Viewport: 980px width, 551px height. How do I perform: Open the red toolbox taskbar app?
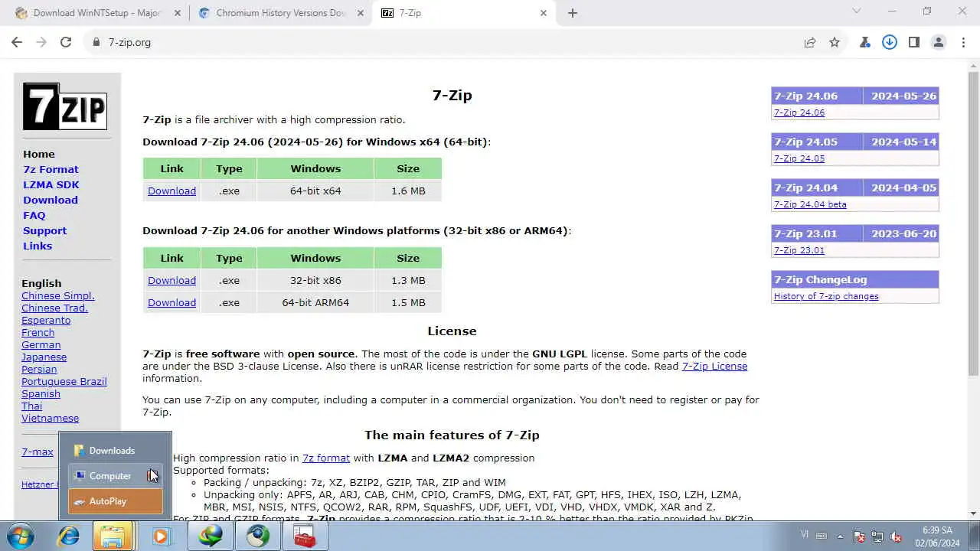point(305,536)
